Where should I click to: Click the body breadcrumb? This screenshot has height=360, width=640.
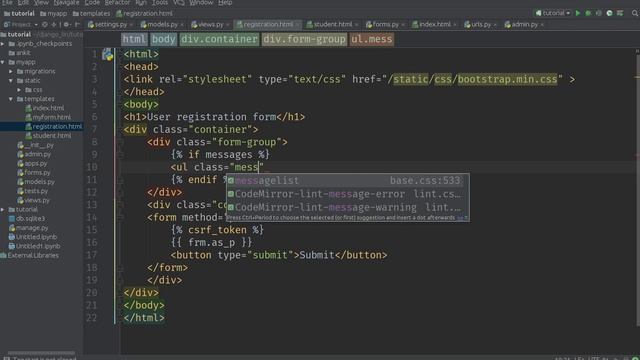164,39
